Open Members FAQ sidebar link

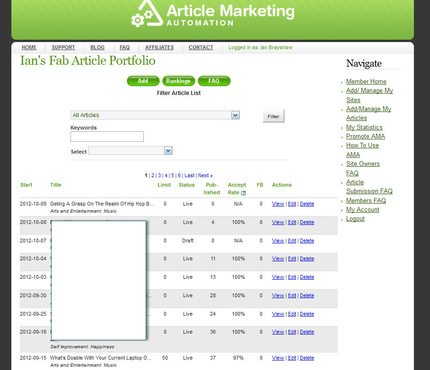(x=366, y=201)
